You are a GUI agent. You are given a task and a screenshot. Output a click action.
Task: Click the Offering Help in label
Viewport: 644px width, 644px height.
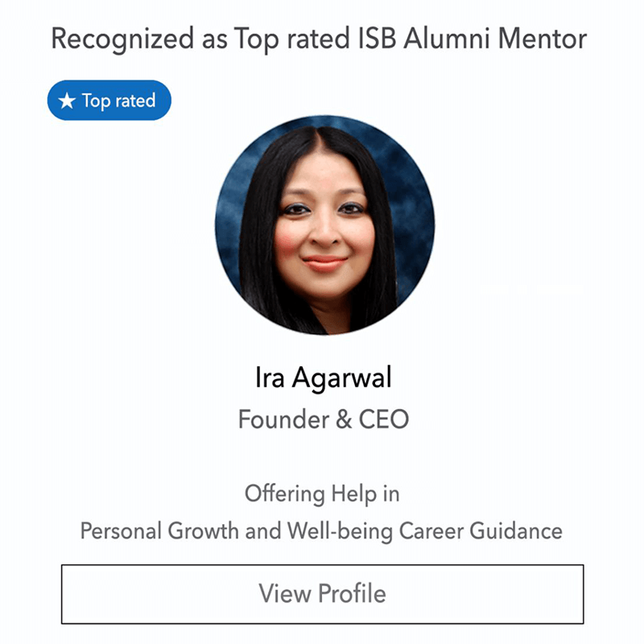point(322,493)
